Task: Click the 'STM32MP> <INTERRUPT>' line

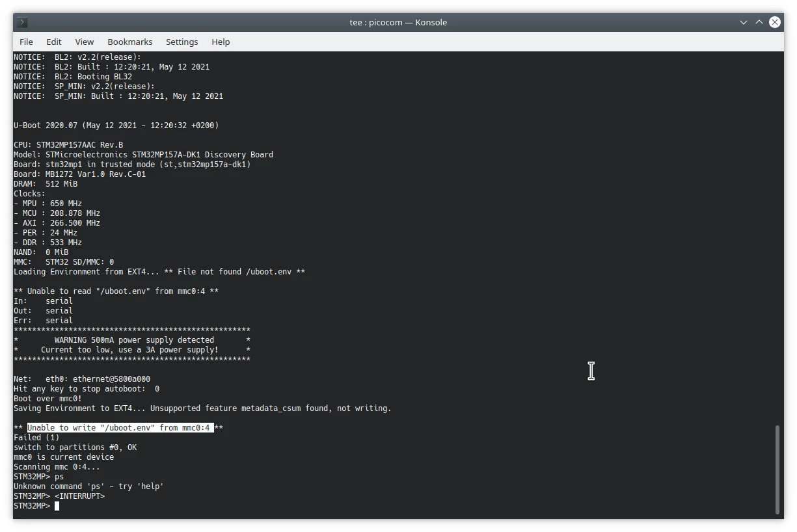Action: click(59, 496)
